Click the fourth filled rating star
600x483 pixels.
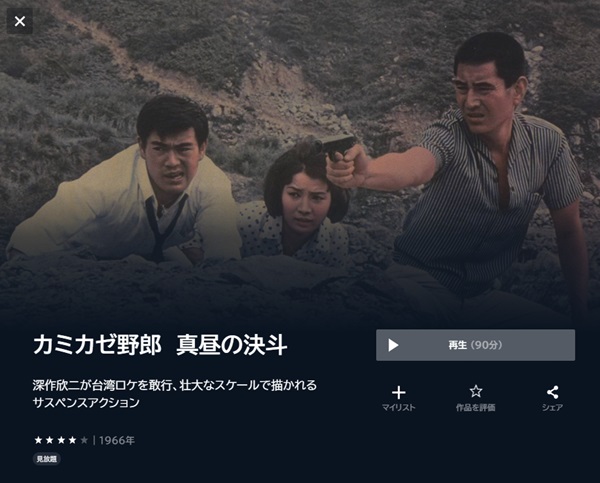tap(73, 440)
